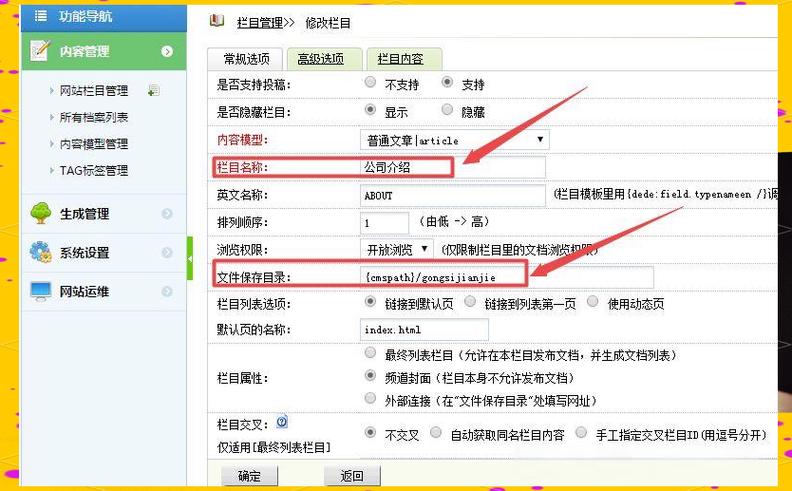
Task: Select 不交叉 option
Action: coord(370,433)
